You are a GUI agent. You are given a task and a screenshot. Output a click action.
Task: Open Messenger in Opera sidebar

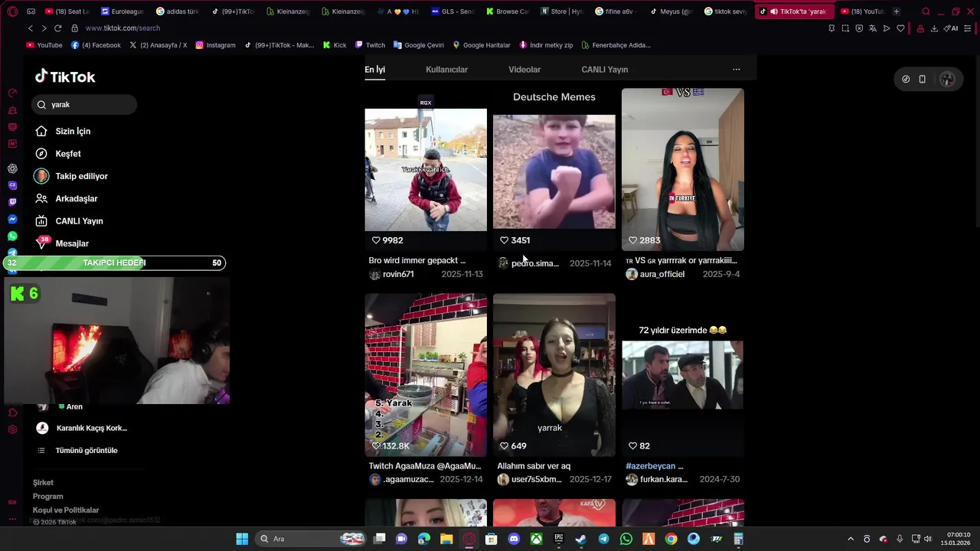[12, 220]
